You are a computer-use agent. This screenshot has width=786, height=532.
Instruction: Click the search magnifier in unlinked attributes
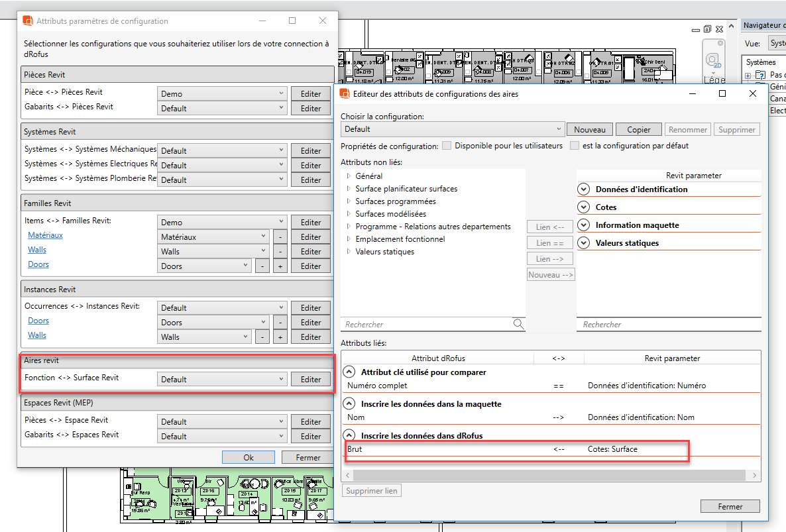tap(518, 324)
